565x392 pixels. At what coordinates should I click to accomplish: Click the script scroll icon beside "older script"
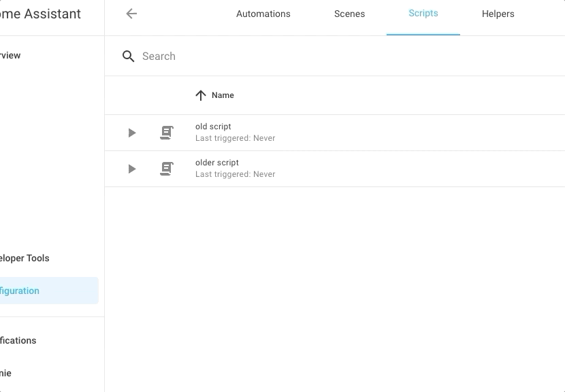tap(166, 169)
